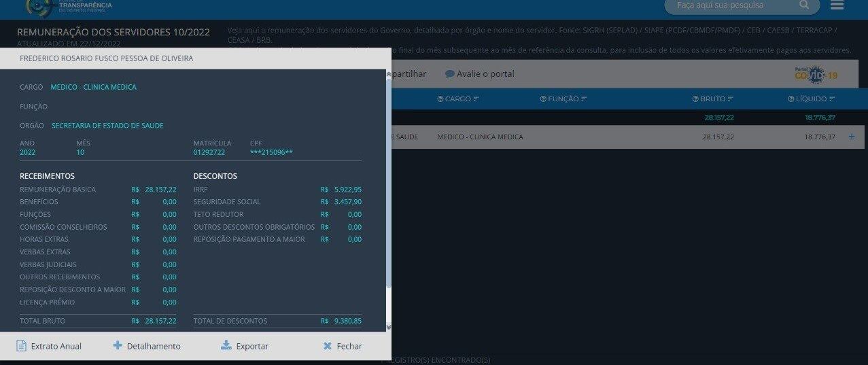The height and width of the screenshot is (365, 868).
Task: Click the Portal da Transparência logo
Action: point(68,7)
